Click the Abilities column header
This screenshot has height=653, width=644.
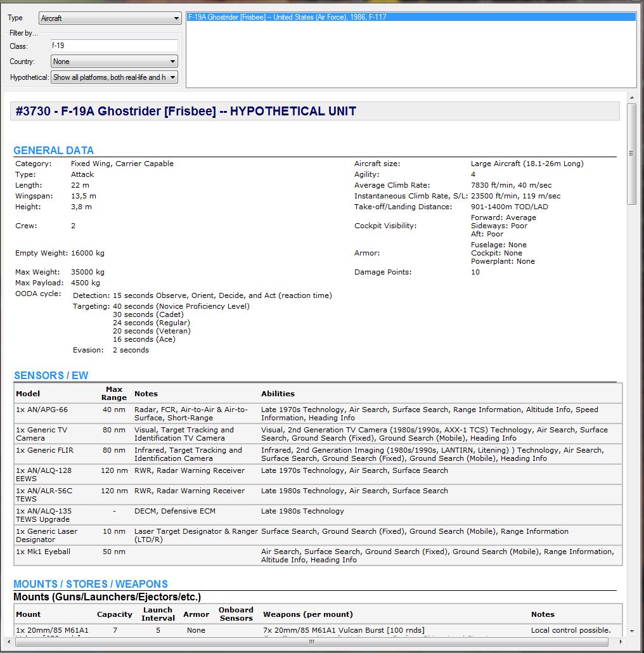tap(278, 394)
